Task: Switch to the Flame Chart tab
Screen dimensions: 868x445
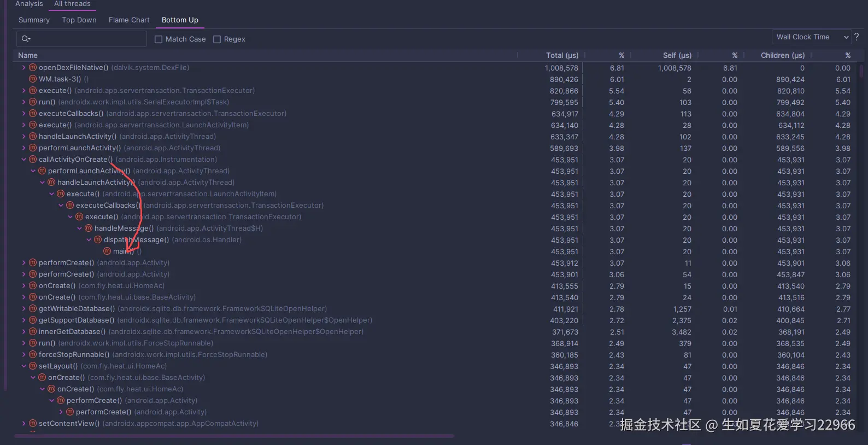Action: (129, 20)
